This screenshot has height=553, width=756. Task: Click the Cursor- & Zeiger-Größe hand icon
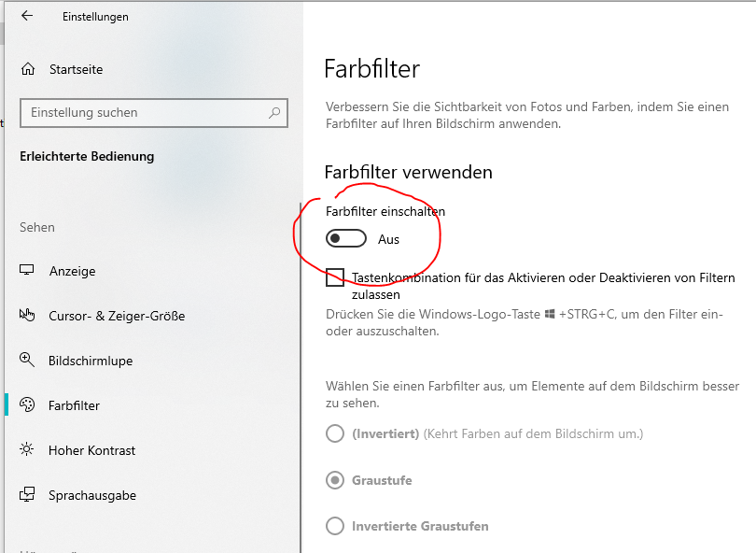pyautogui.click(x=27, y=315)
